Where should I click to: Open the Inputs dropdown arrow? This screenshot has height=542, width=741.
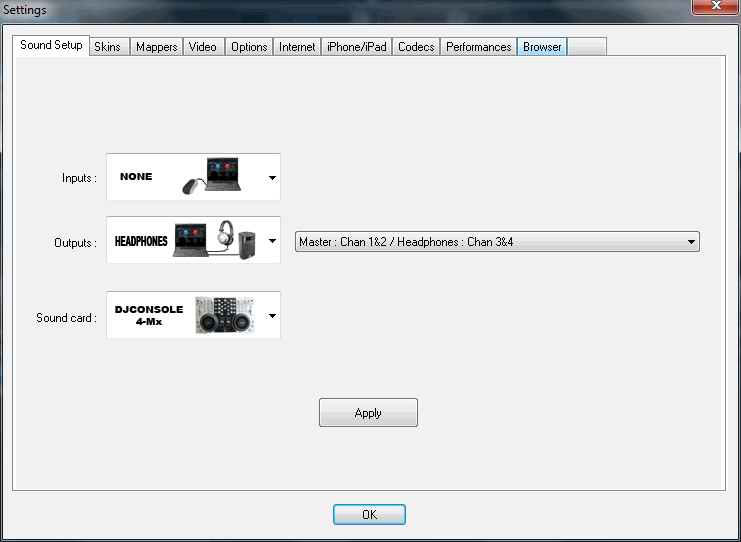click(272, 178)
